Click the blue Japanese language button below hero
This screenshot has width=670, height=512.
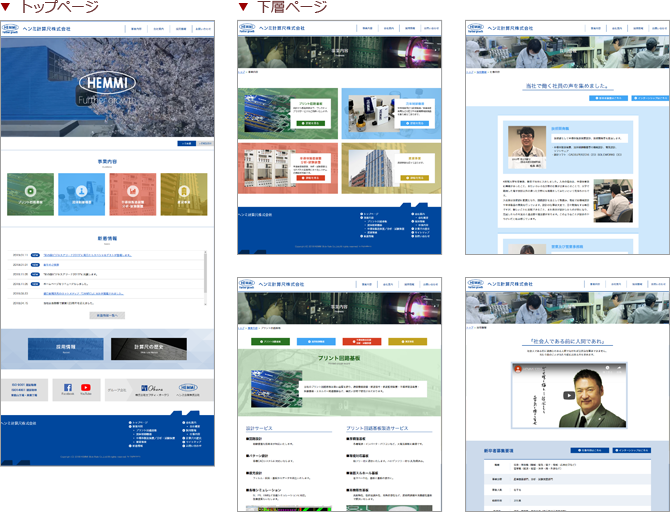click(186, 143)
